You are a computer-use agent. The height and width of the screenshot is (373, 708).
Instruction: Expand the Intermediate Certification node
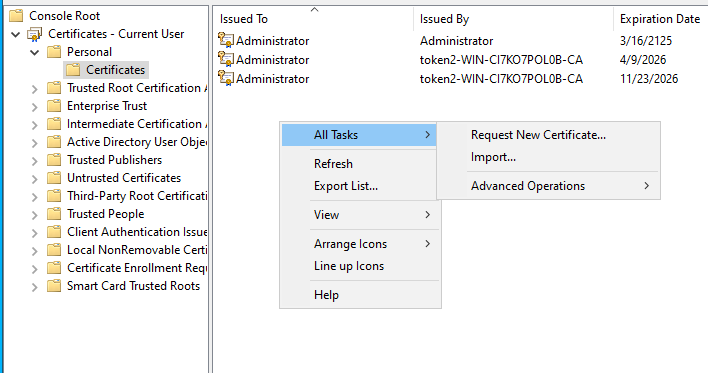tap(35, 125)
